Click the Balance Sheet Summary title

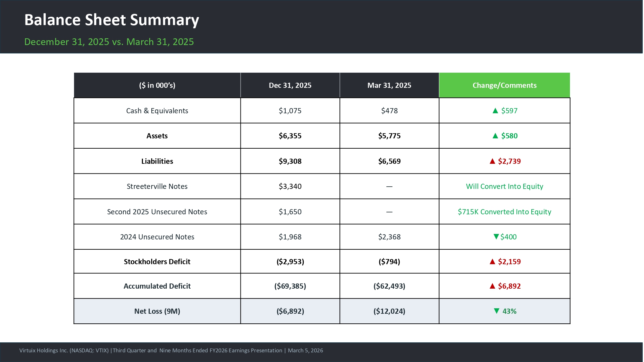pos(112,20)
